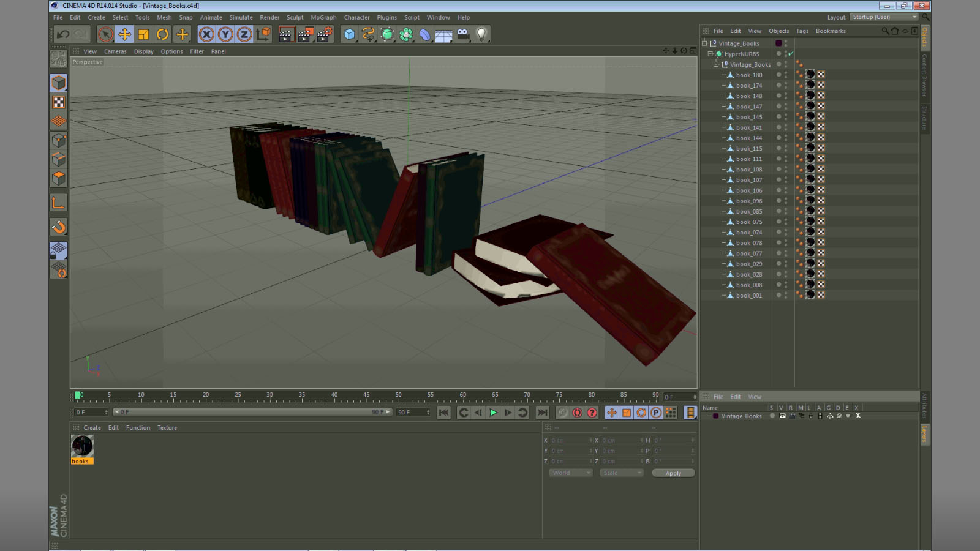Click the Undo arrow icon
This screenshot has height=551, width=980.
pyautogui.click(x=62, y=34)
